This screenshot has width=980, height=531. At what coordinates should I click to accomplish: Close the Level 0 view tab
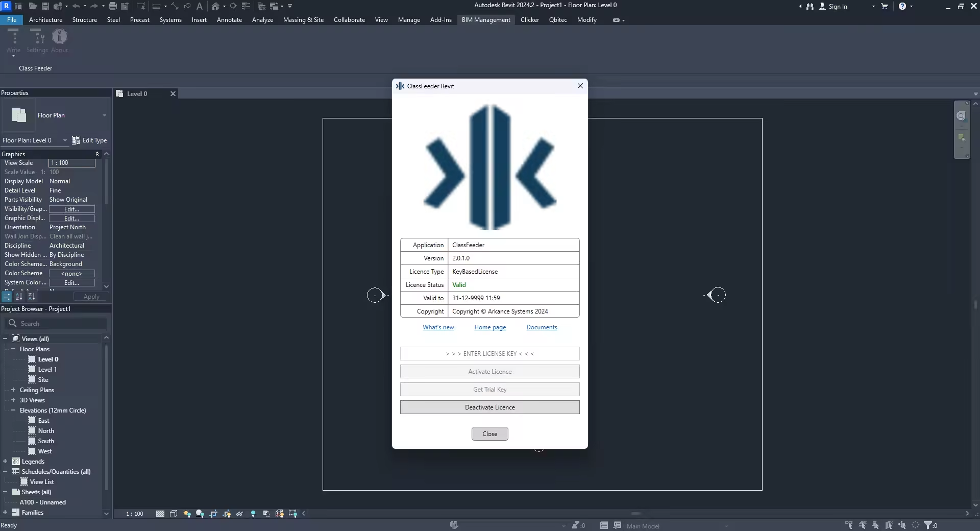(x=173, y=94)
